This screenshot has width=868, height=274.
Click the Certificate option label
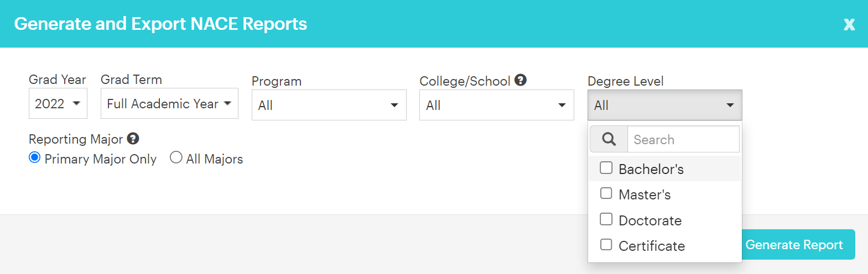tap(652, 246)
